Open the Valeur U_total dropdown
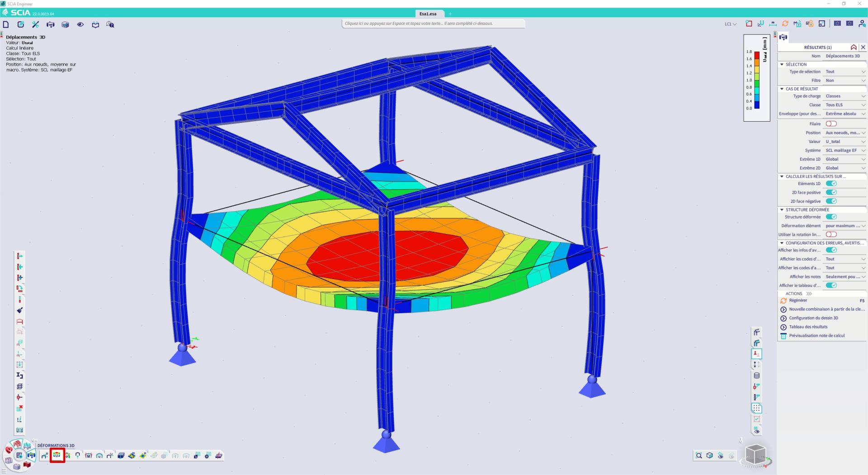 844,142
